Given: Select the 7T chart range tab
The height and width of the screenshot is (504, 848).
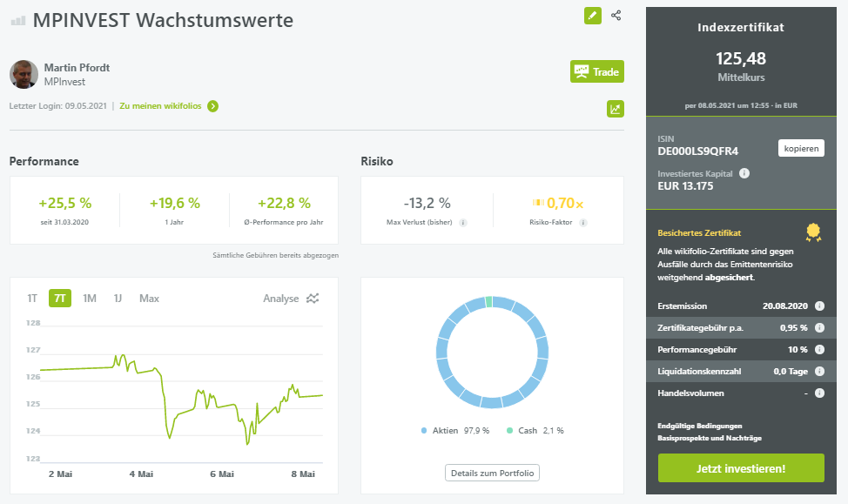Looking at the screenshot, I should (60, 299).
